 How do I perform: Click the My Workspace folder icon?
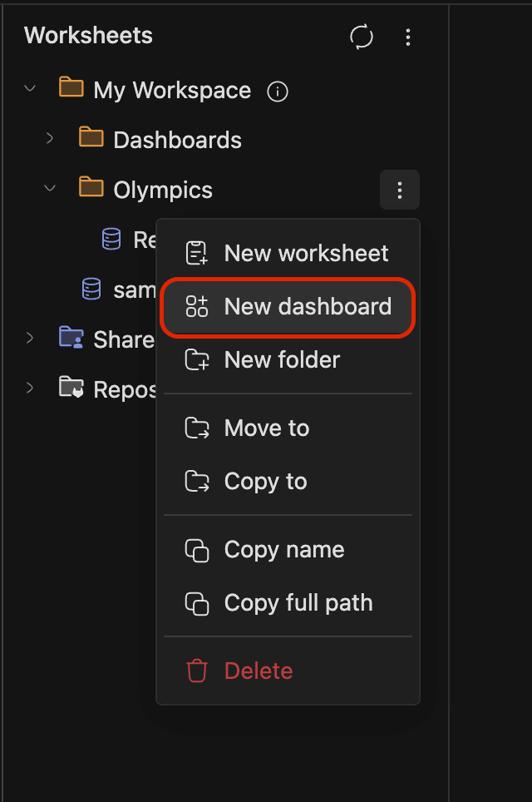point(71,90)
